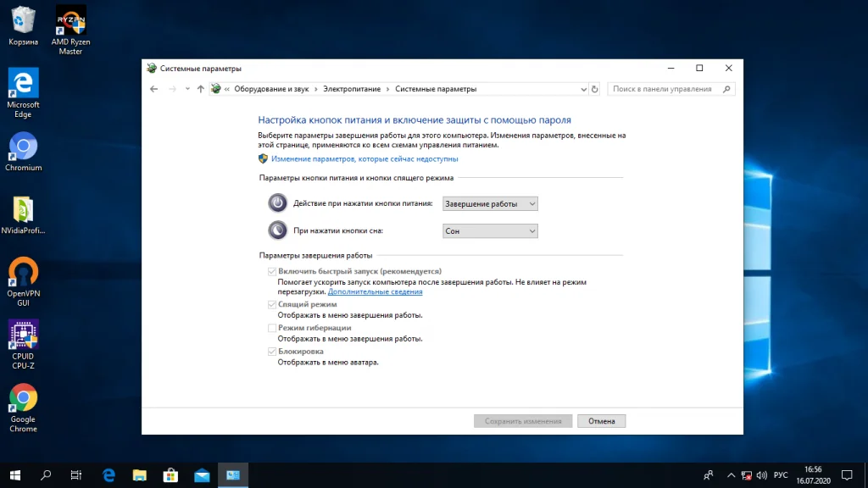Open File Explorer from the taskbar
Screen dimensions: 868x488
[139, 475]
